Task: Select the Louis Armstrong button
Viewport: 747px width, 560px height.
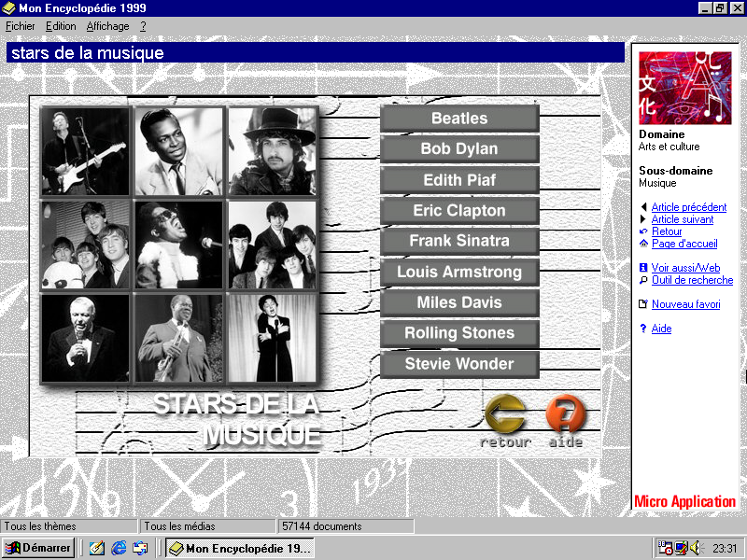Action: pyautogui.click(x=459, y=272)
